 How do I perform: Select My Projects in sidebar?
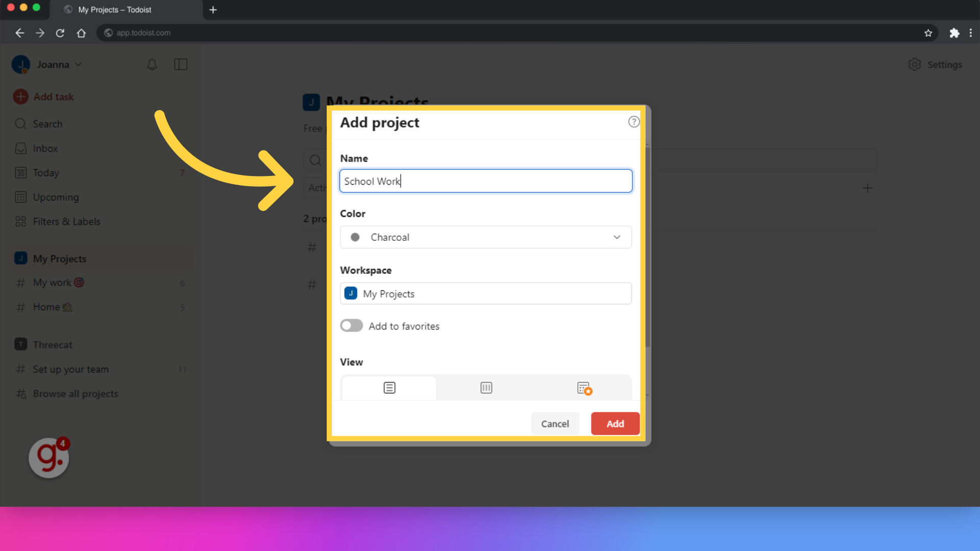101,259
